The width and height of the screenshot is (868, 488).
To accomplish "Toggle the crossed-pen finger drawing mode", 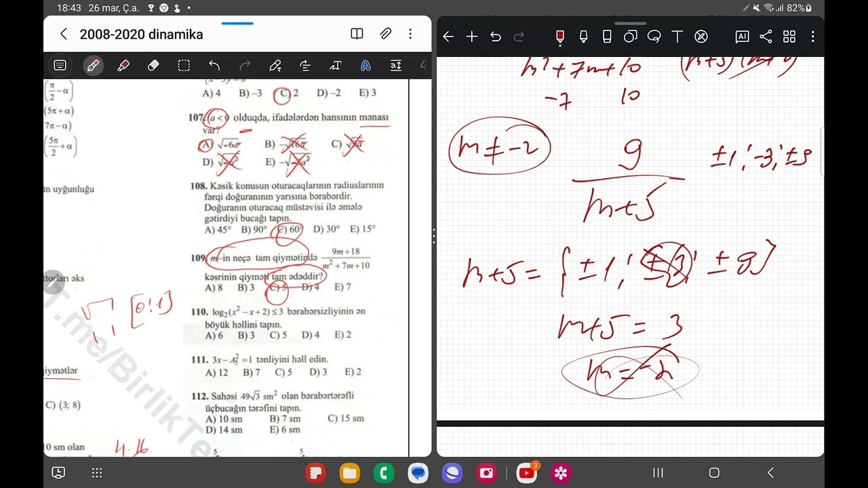I will [701, 37].
